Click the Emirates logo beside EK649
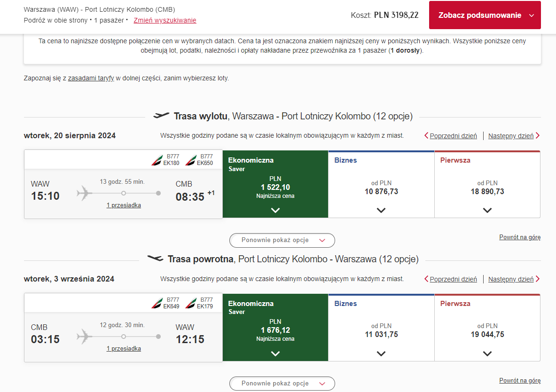556x392 pixels. pos(157,303)
